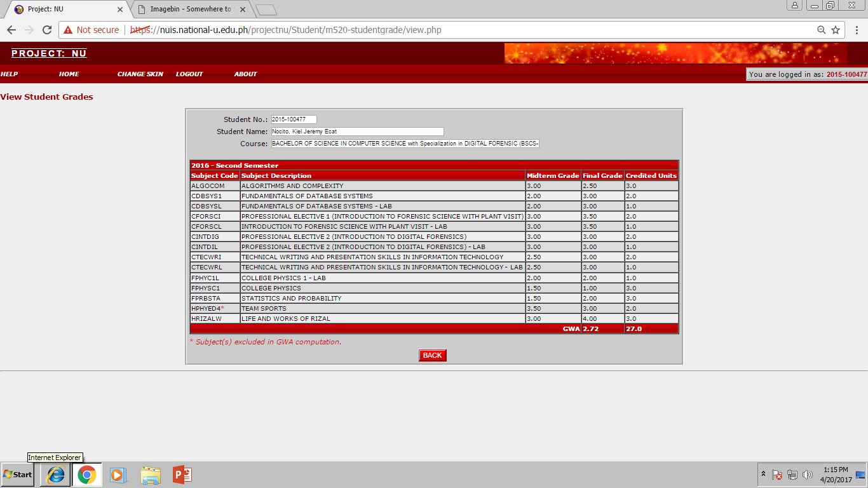Open the HELP menu item
The height and width of the screenshot is (488, 868).
pos(9,74)
